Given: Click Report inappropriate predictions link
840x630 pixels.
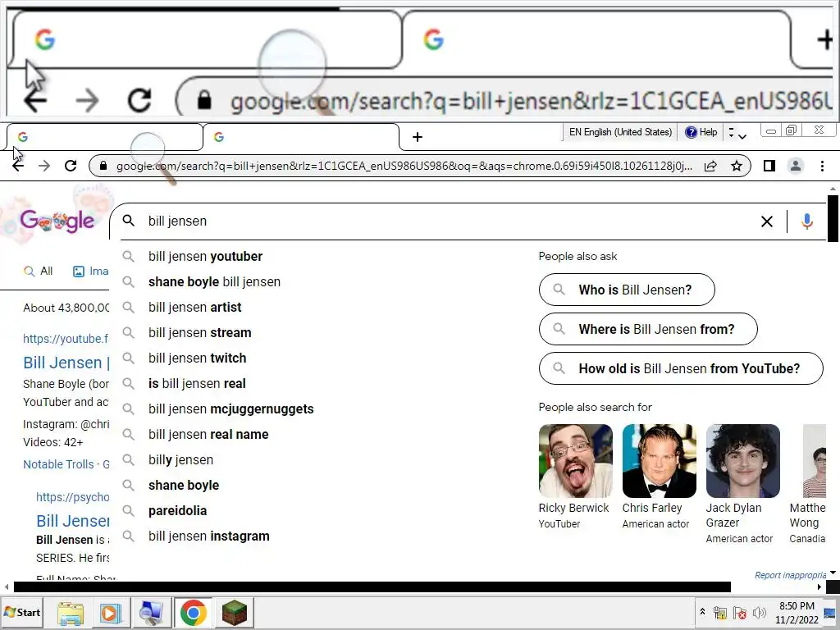Looking at the screenshot, I should 790,575.
